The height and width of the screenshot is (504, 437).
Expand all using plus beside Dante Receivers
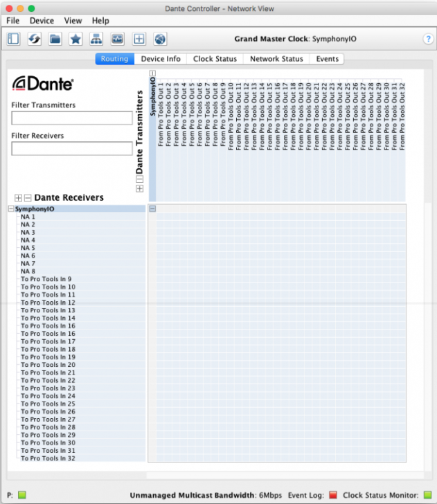pyautogui.click(x=19, y=198)
